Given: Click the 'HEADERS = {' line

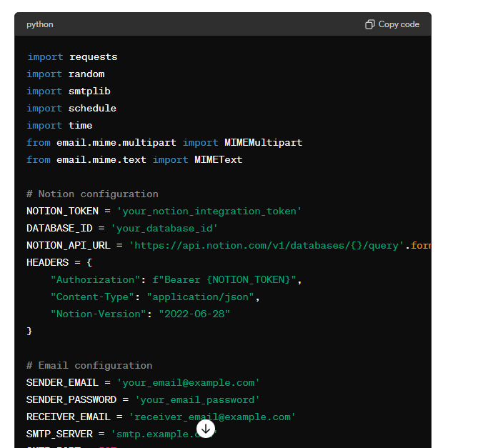Looking at the screenshot, I should (x=59, y=262).
